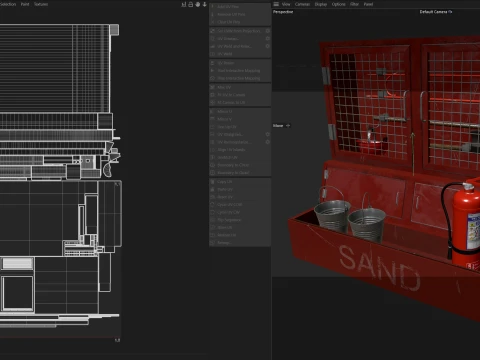Open settings gear for UV Unwrap
The height and width of the screenshot is (360, 480).
(x=268, y=38)
